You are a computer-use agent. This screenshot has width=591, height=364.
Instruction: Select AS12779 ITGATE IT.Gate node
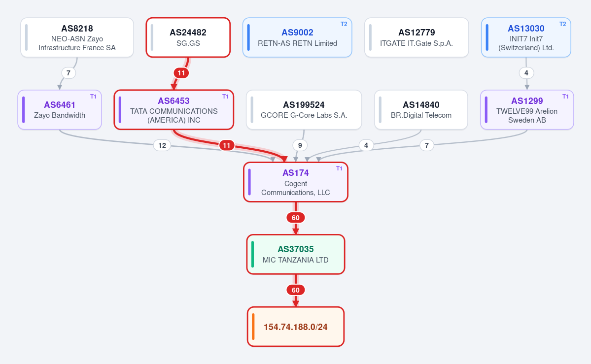point(417,38)
